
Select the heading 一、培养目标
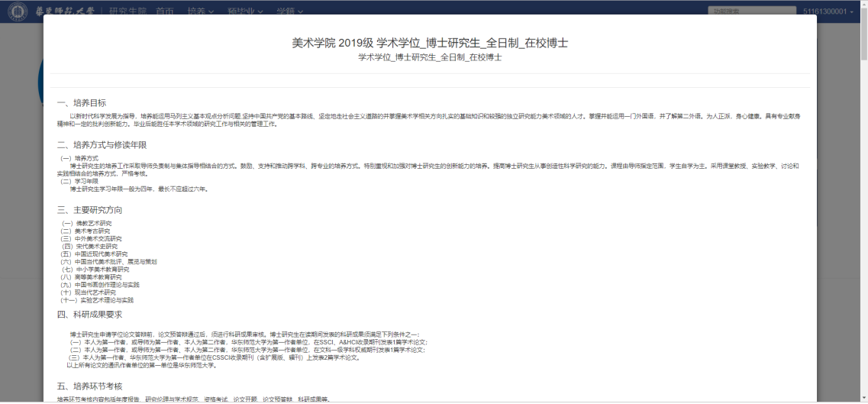(x=82, y=103)
